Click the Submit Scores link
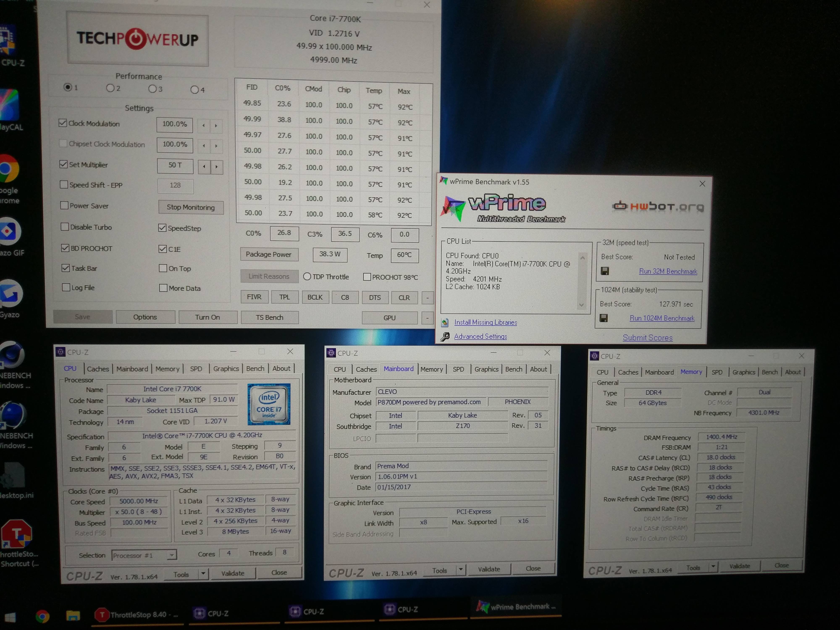The image size is (840, 630). [647, 338]
